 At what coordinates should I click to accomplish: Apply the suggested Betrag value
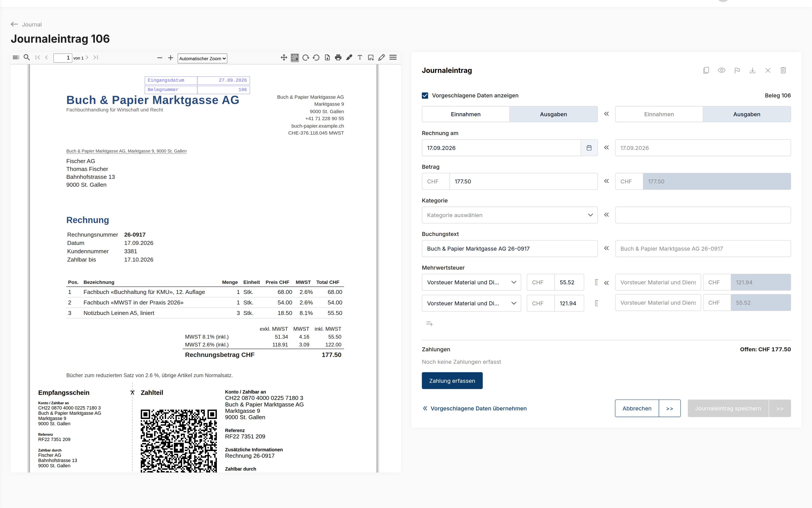(607, 181)
